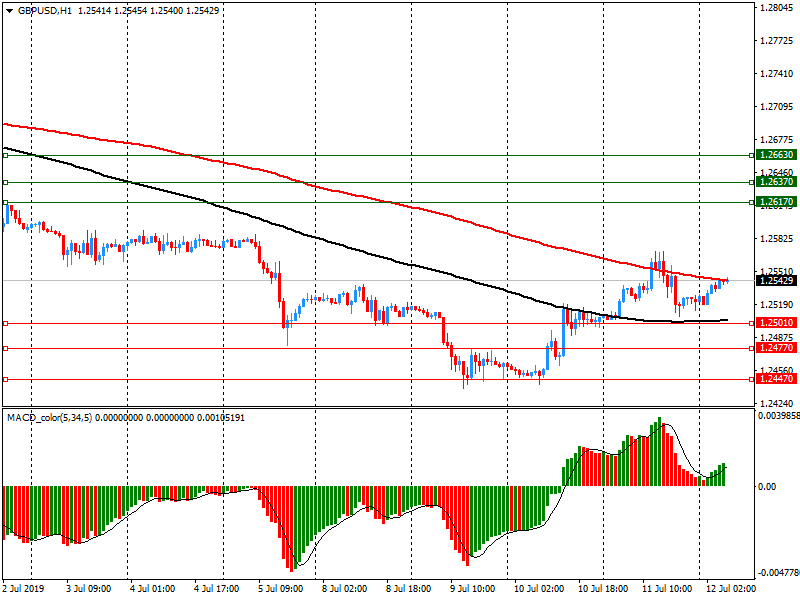Click the 9 Jul 10:00 time label
The image size is (800, 600).
point(472,589)
